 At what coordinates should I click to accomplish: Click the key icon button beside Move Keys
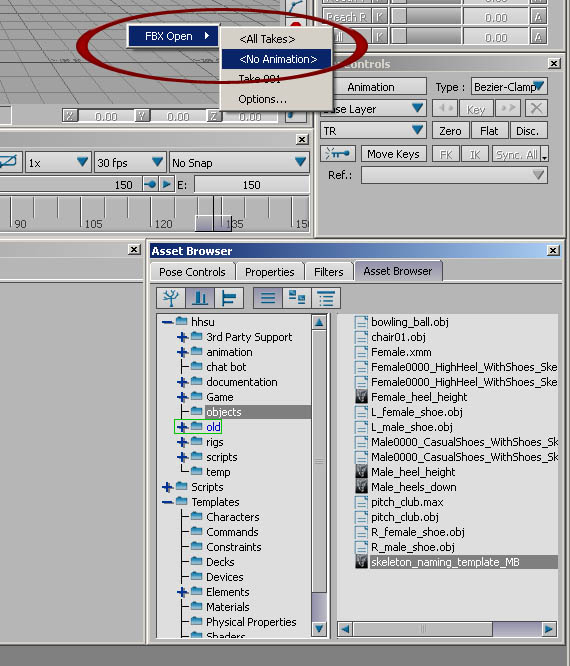[337, 154]
